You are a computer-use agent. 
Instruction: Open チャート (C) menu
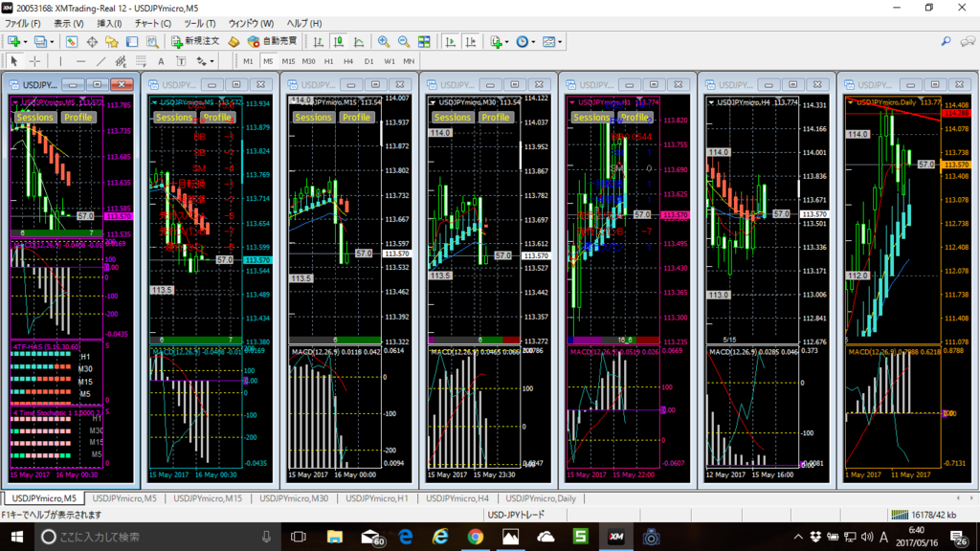(x=153, y=23)
